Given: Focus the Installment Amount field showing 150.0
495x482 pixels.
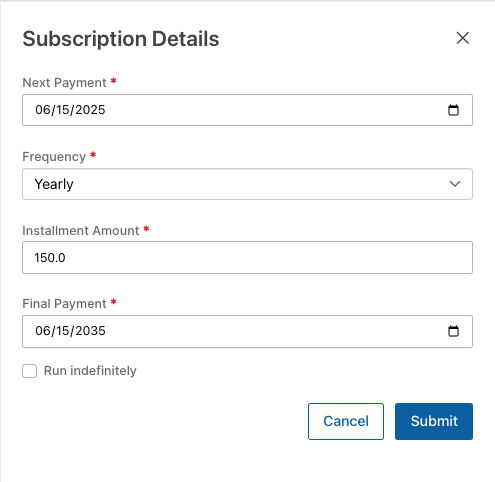Looking at the screenshot, I should click(247, 258).
